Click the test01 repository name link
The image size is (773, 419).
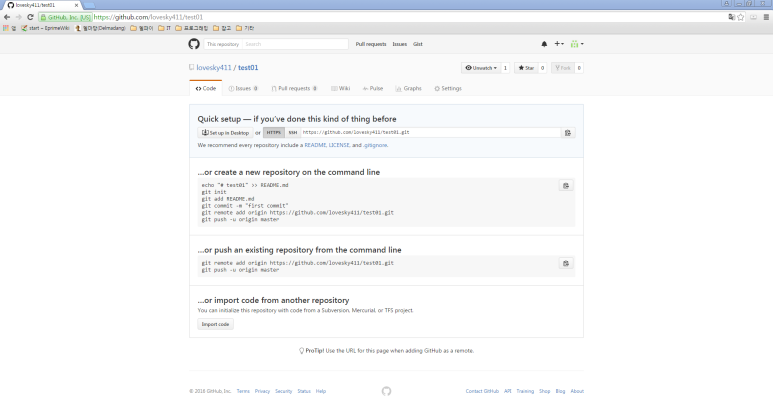(248, 68)
